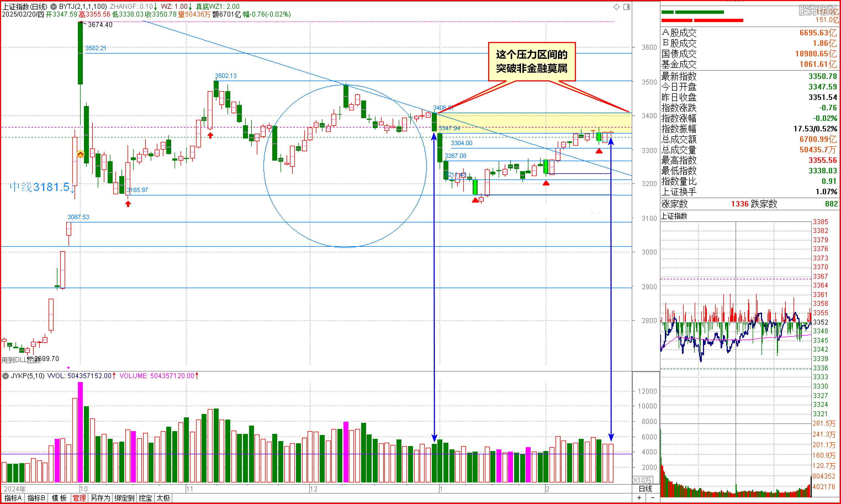This screenshot has height=504, width=841.
Task: Click the magenta VOLUME value label
Action: coord(157,376)
